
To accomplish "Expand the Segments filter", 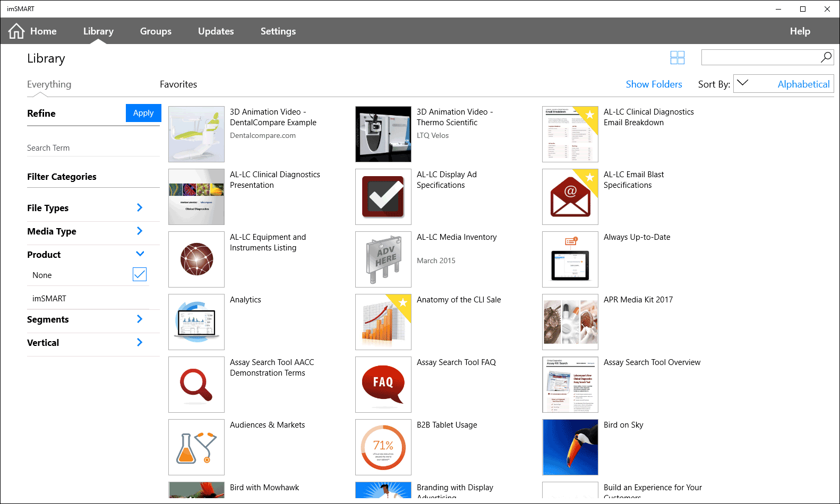I will pos(140,319).
